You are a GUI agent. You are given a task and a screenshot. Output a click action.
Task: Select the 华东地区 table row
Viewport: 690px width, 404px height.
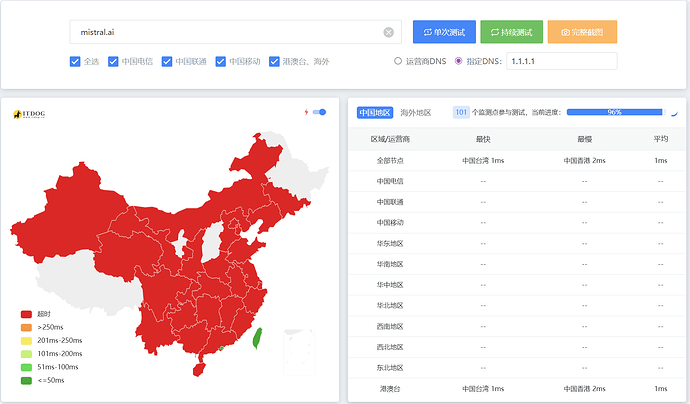tap(517, 243)
